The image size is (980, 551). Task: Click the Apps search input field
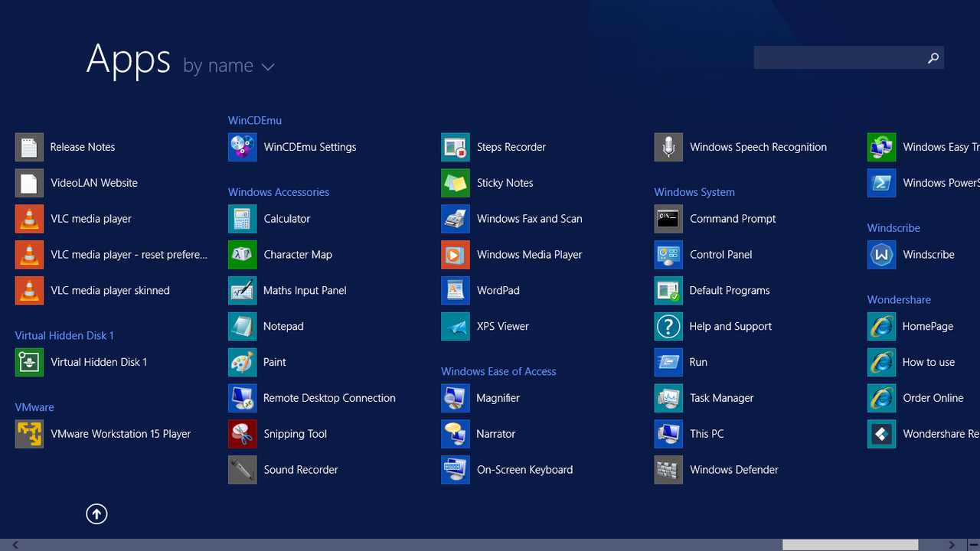(x=838, y=57)
